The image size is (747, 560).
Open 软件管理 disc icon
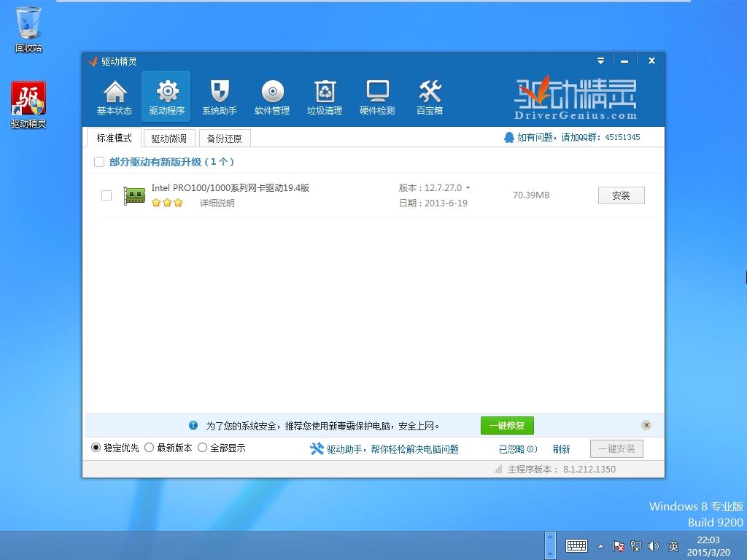tap(272, 98)
